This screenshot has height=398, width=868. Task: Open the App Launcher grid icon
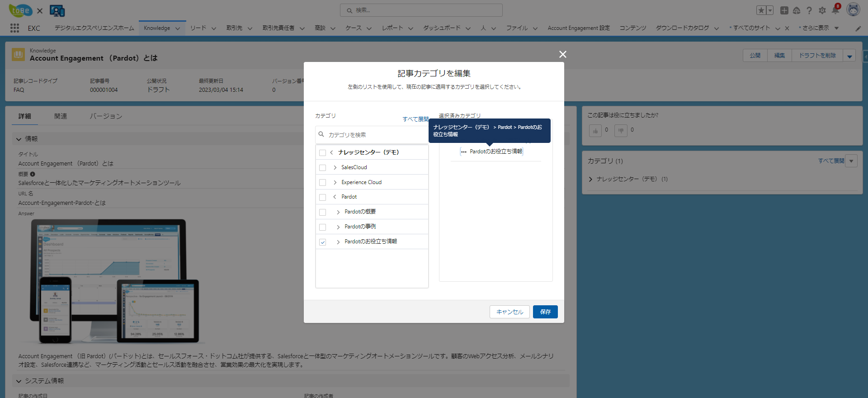14,28
